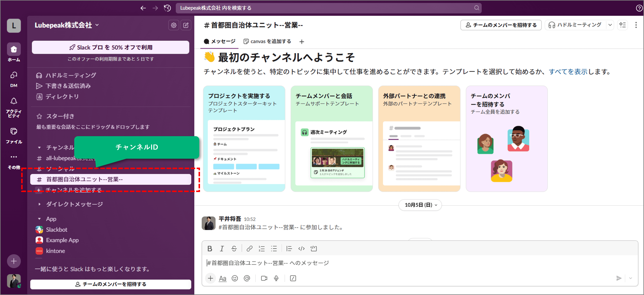Screen dimensions: 644x295
Task: Collapse the チャンネル section
Action: [39, 148]
